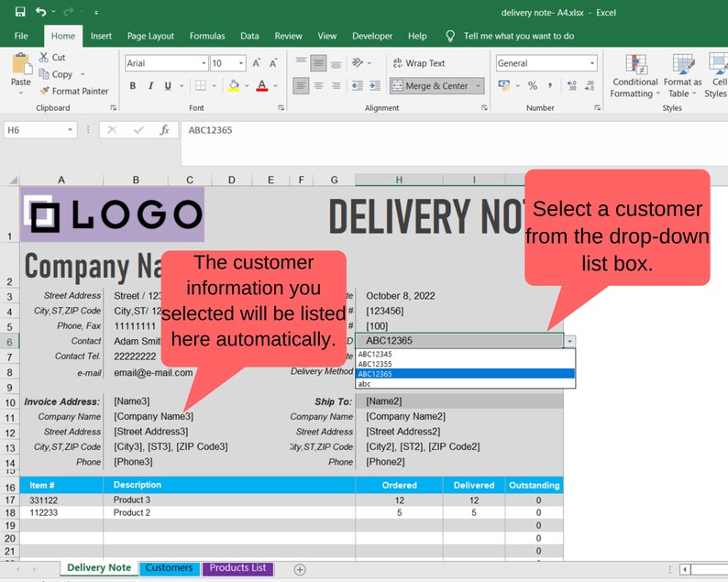Click the Save icon in the title bar

(x=20, y=12)
